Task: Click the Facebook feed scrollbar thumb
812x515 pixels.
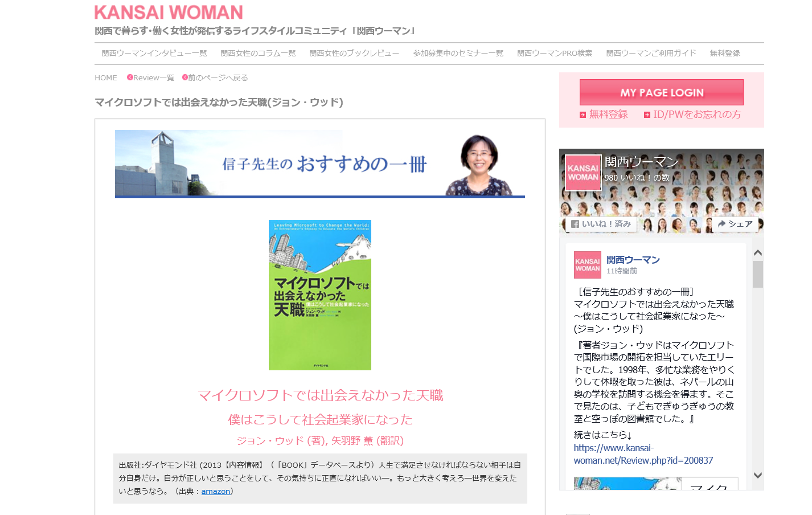Action: pyautogui.click(x=758, y=275)
